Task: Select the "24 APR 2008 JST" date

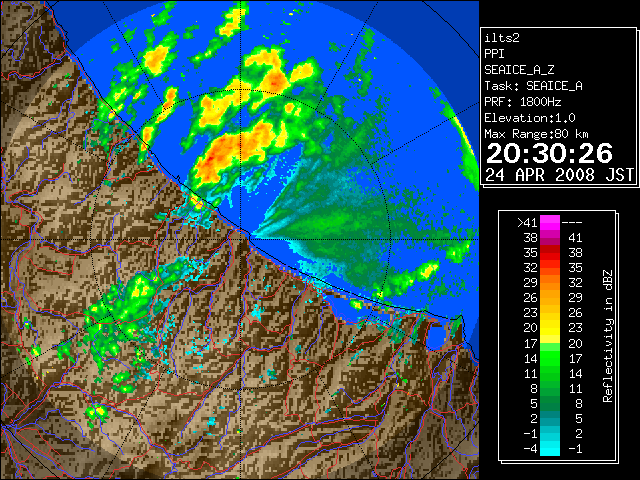Action: coord(560,175)
